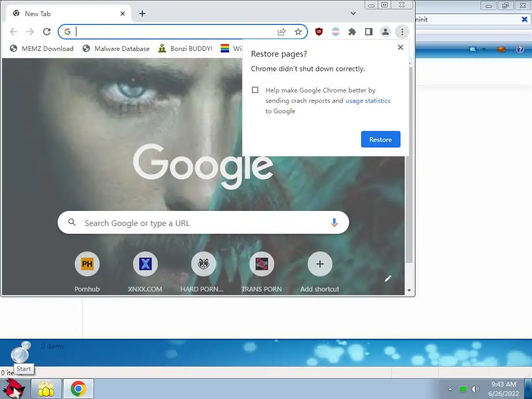
Task: Customize this page with the pencil icon
Action: pyautogui.click(x=388, y=278)
